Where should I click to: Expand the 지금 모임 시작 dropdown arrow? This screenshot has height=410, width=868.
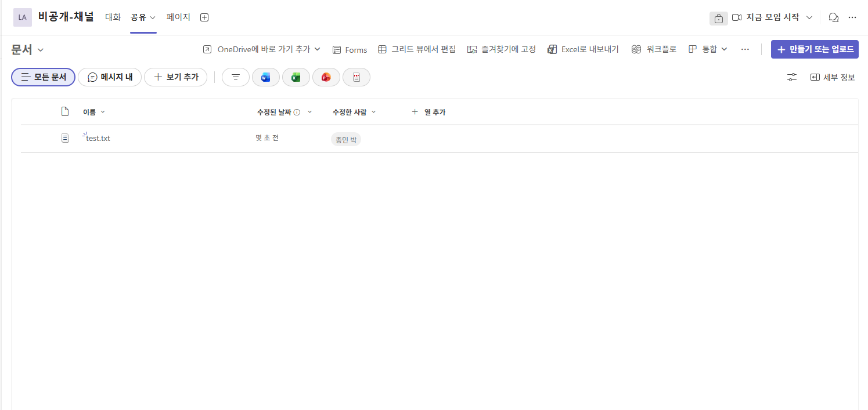tap(809, 17)
